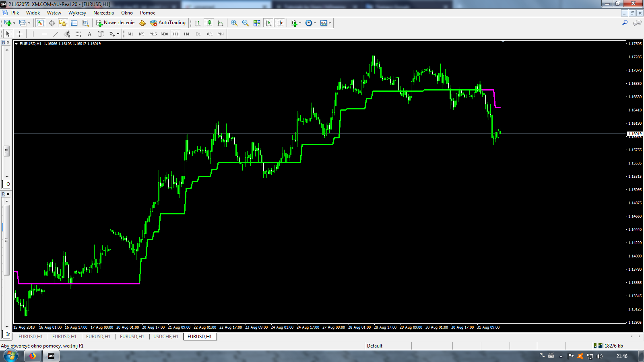Toggle the Navigator folder-star icon

[x=63, y=23]
